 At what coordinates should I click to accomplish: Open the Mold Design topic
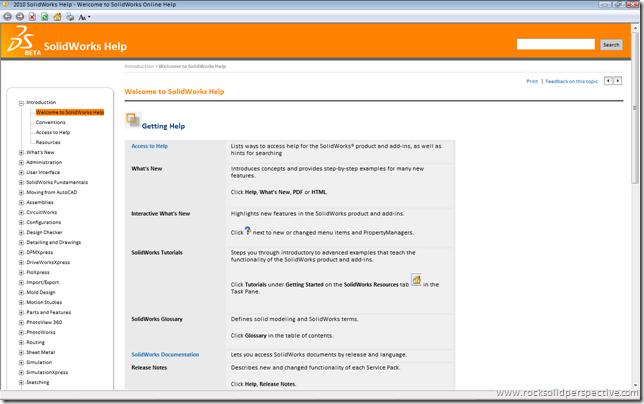point(41,292)
